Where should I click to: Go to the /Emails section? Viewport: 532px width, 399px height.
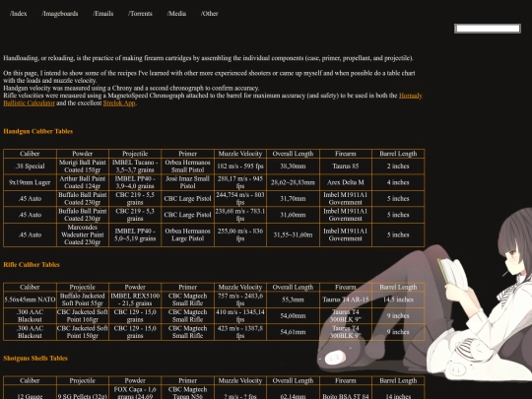pos(103,14)
